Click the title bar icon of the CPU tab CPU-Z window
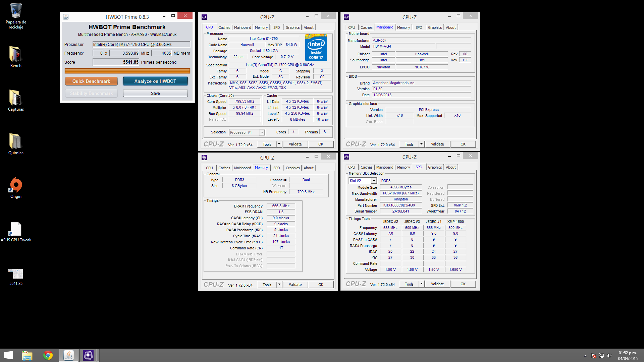Screen dimensions: 644x362 [204, 17]
